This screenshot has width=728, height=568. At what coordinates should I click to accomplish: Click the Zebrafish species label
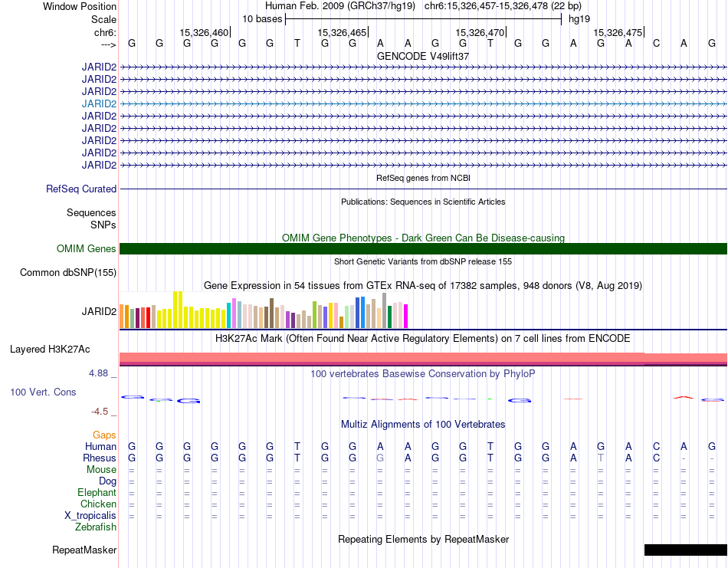(96, 527)
